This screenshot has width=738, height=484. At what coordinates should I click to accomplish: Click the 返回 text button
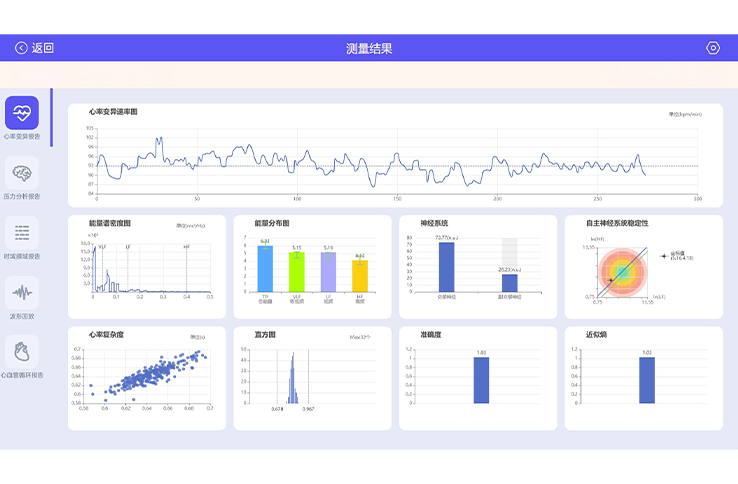click(x=42, y=48)
